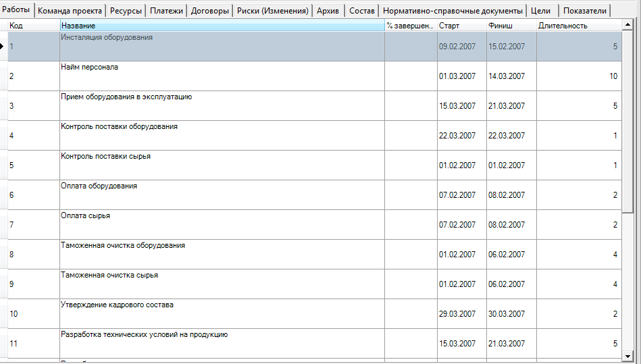Sort by the Название column header
The image size is (641, 364).
(222, 26)
